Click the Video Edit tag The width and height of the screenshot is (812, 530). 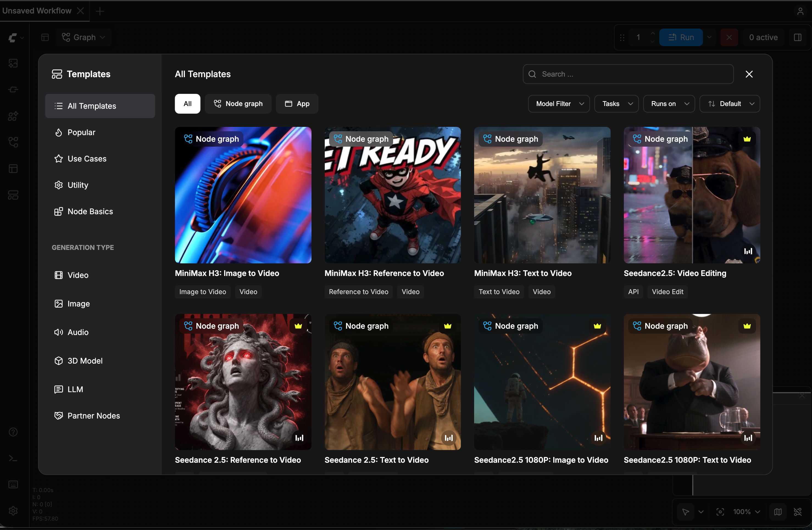[667, 292]
